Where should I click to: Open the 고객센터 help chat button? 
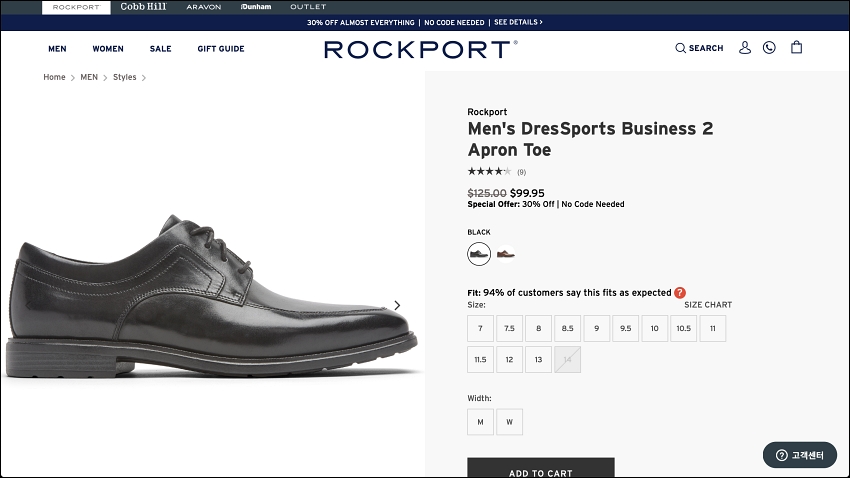pos(800,455)
